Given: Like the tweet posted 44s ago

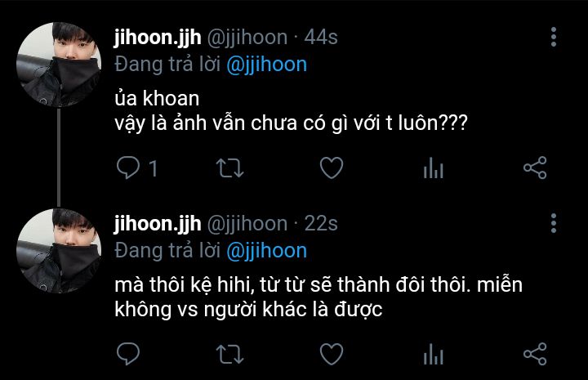Looking at the screenshot, I should (x=332, y=168).
